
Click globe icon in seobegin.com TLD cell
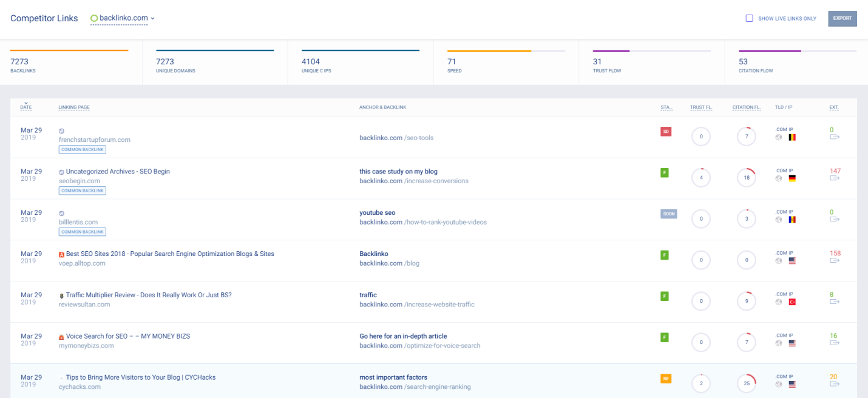point(779,178)
